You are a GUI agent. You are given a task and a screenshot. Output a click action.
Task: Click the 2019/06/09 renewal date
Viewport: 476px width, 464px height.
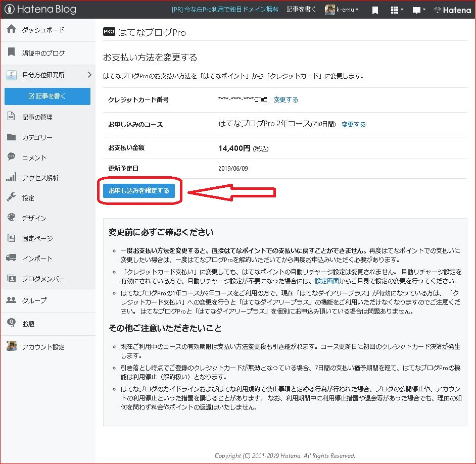(x=233, y=168)
